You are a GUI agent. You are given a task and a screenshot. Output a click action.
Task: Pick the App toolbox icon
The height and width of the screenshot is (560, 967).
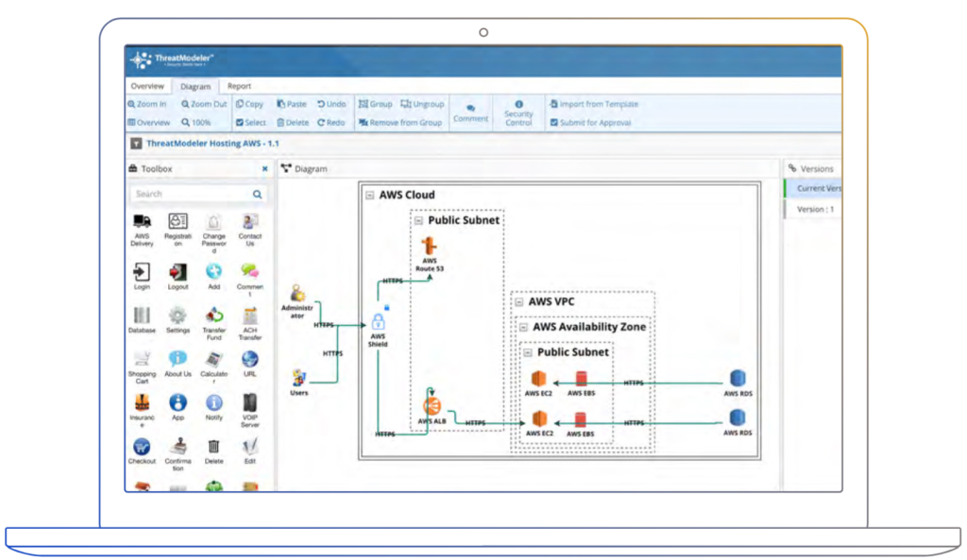pyautogui.click(x=178, y=402)
